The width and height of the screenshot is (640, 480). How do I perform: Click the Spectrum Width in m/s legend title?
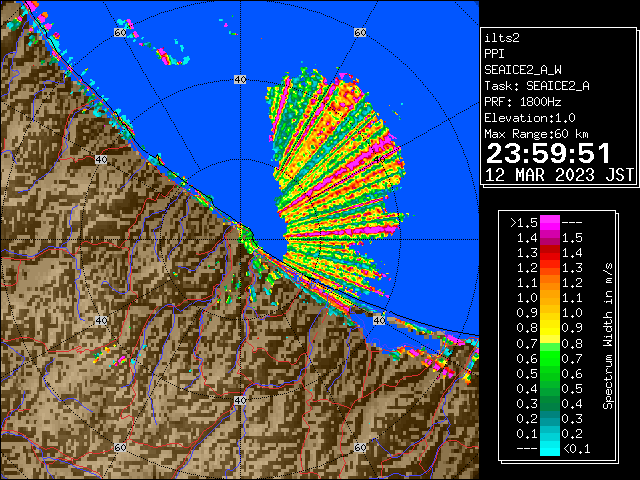pos(608,336)
